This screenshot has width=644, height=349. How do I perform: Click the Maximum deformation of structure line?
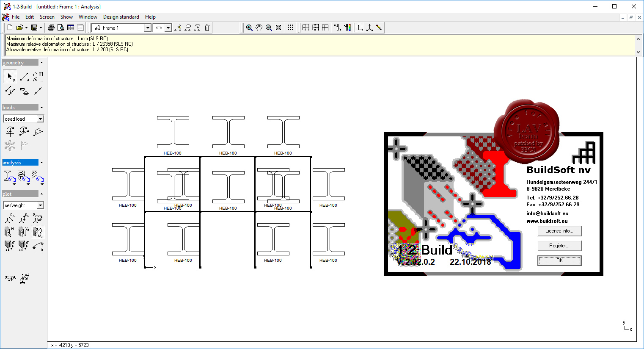click(x=57, y=39)
